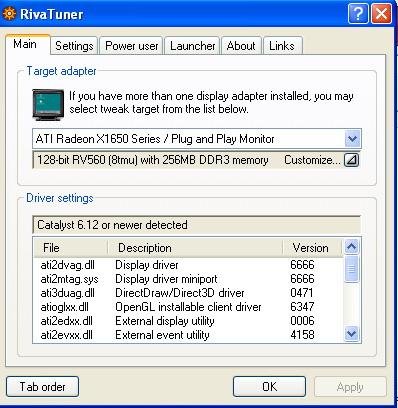Open the Customize triangle button
The height and width of the screenshot is (408, 398).
(351, 160)
